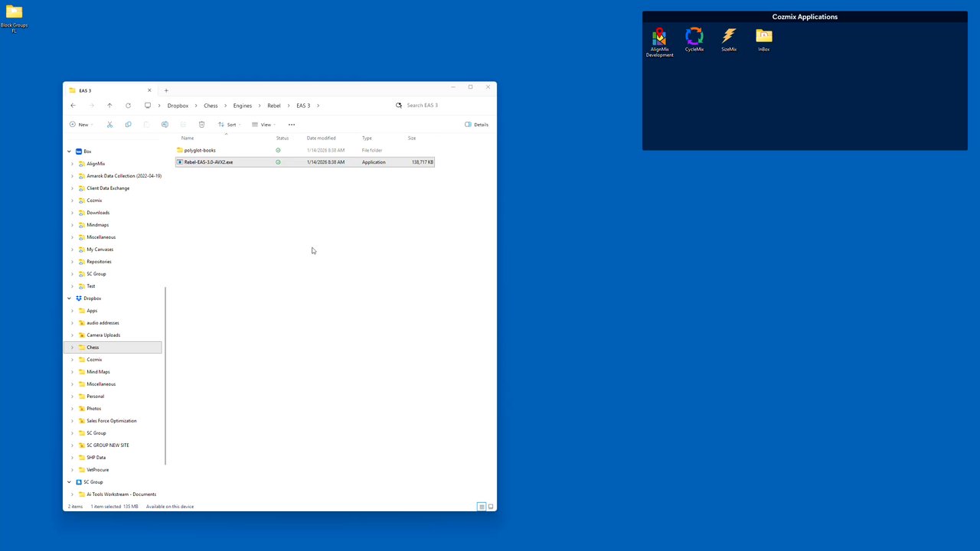Collapse the Dropbox tree node
The width and height of the screenshot is (980, 551).
[x=69, y=298]
